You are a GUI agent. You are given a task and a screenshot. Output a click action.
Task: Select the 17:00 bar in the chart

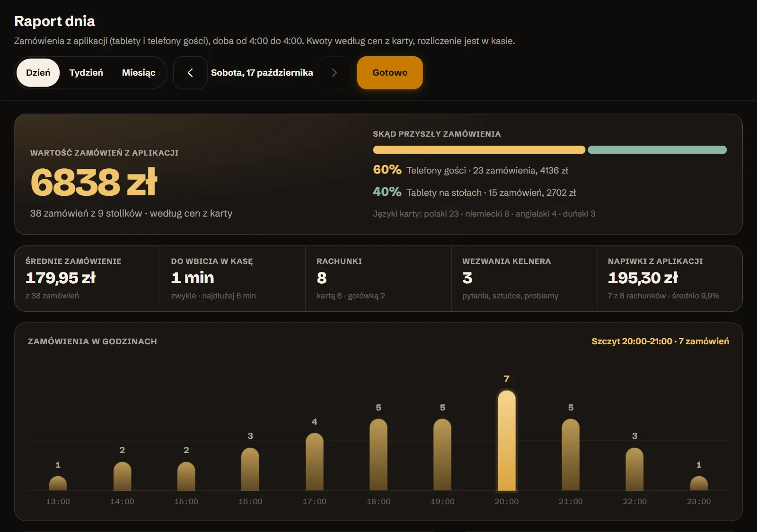coord(315,462)
